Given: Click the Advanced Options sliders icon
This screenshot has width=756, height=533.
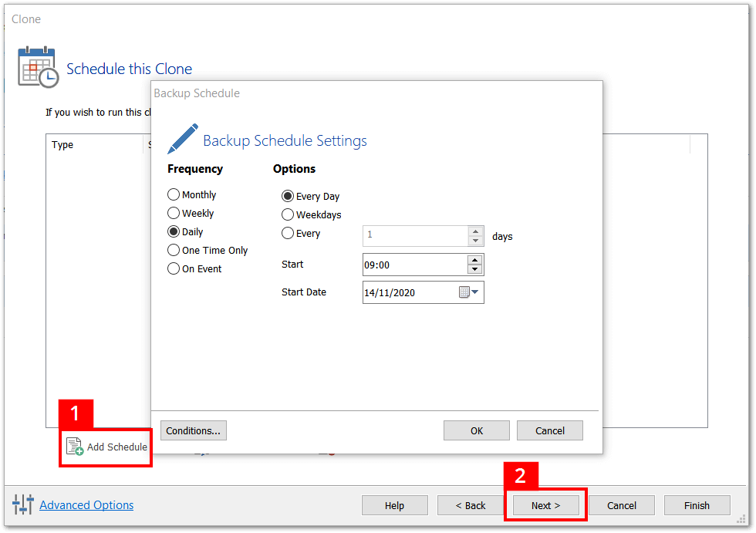Looking at the screenshot, I should tap(23, 504).
